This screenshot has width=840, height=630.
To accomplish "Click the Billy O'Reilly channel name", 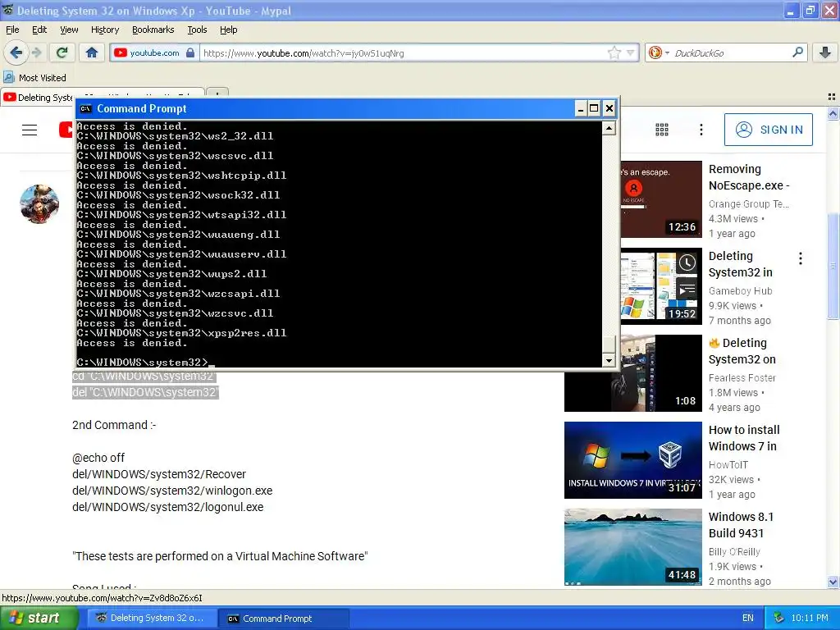I will tap(734, 552).
